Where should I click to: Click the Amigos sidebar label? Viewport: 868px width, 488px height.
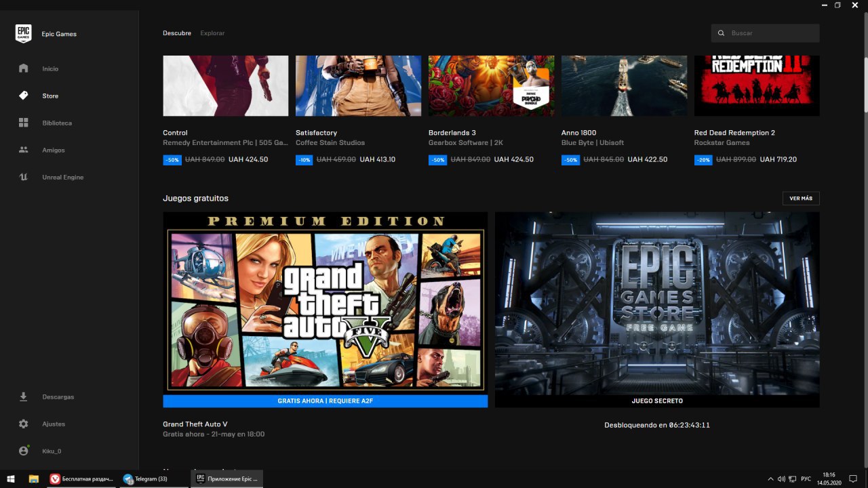tap(54, 150)
